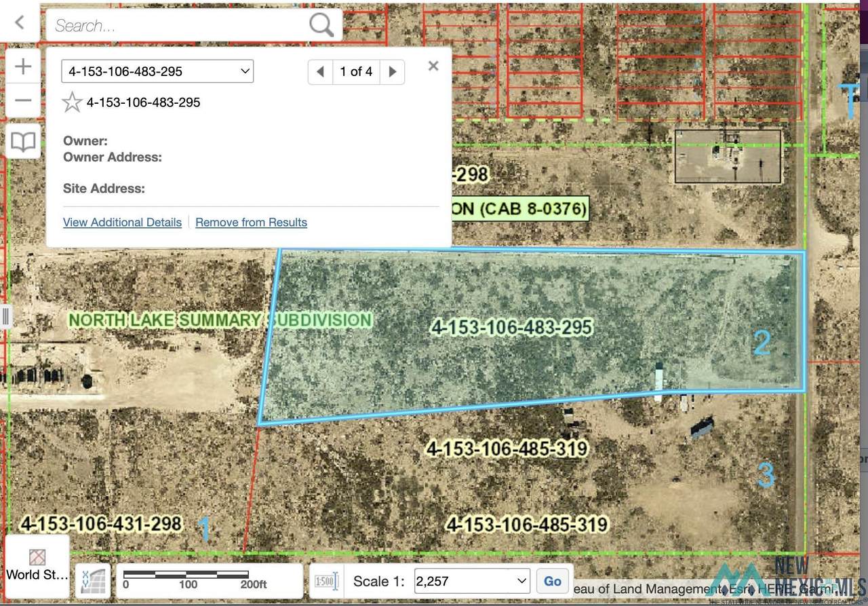Click inside the Search text field

(176, 26)
